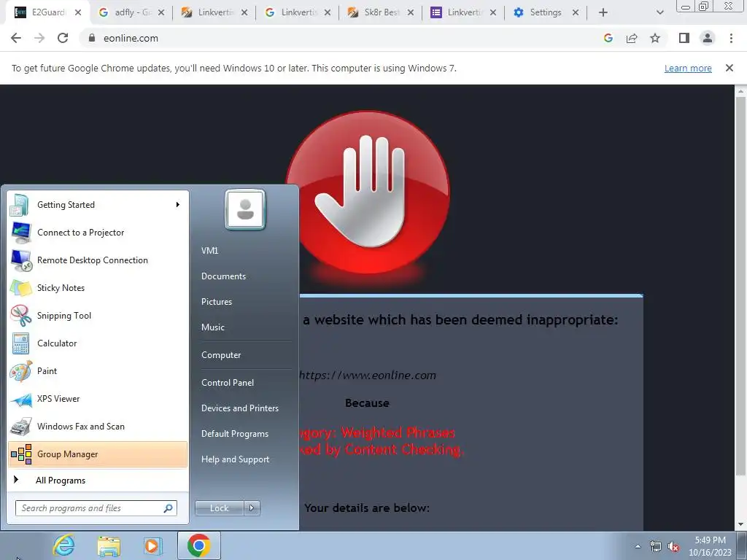
Task: Show hidden tray icons arrow
Action: [x=638, y=547]
